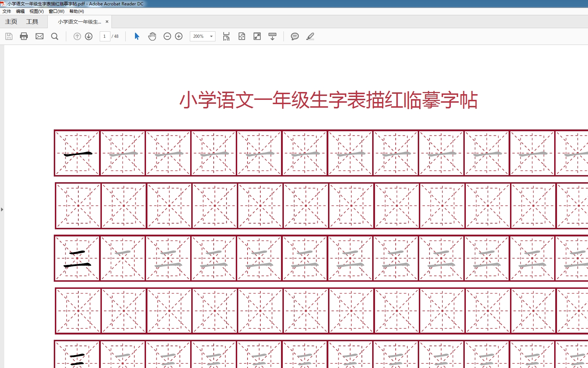Open the 帮助(H) menu
Screen dimensions: 588x368
[76, 11]
